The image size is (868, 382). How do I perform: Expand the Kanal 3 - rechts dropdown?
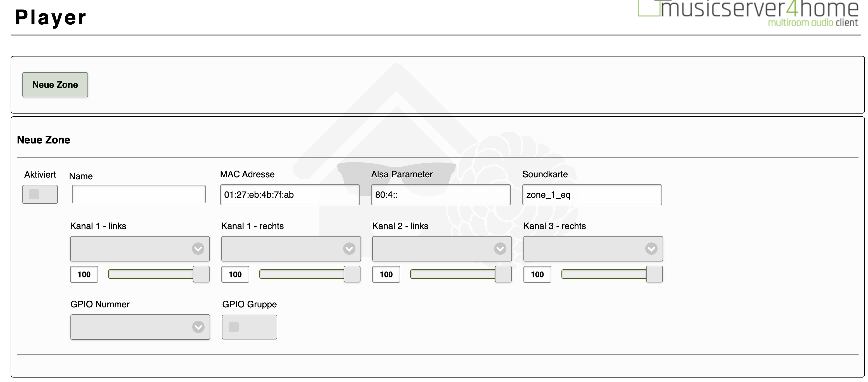[593, 249]
